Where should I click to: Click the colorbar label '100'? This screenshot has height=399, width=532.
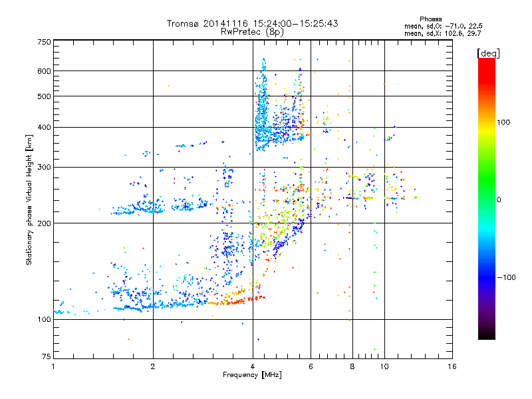[x=503, y=122]
